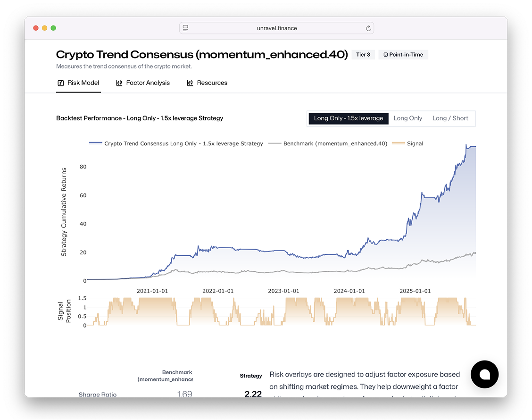Viewport: 532px width, 420px height.
Task: Click the reader mode icon in address bar
Action: 185,28
